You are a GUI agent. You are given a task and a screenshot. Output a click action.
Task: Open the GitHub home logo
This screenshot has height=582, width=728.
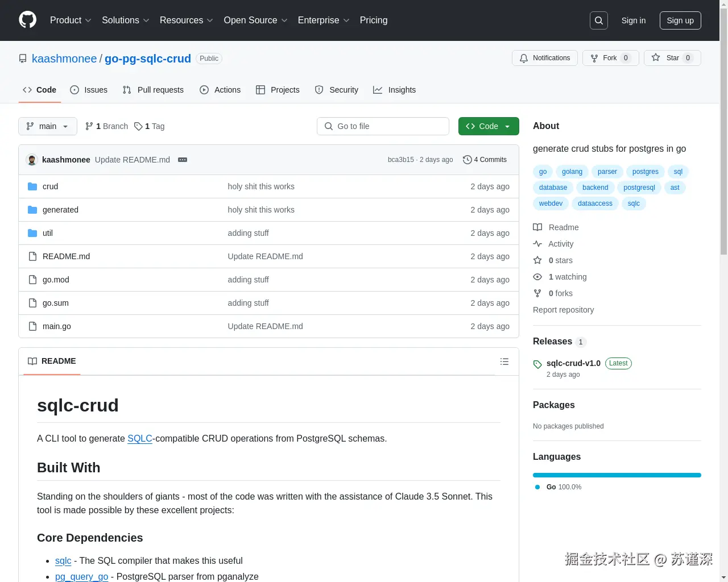tap(27, 20)
